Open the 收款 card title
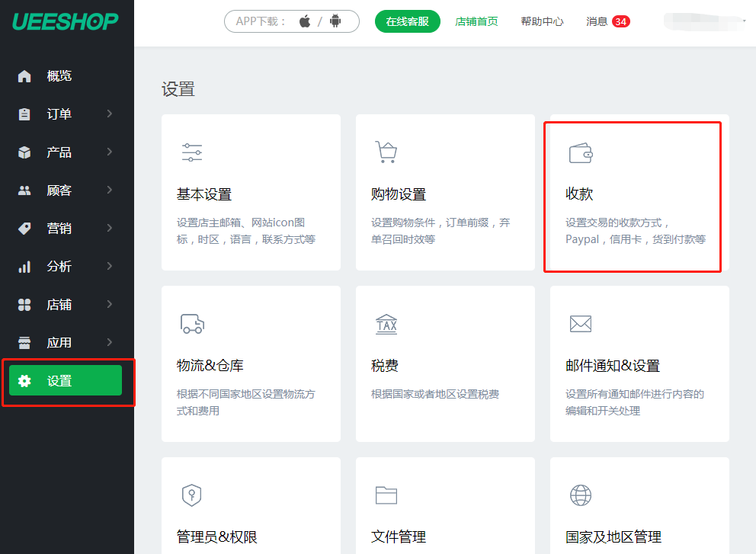The width and height of the screenshot is (756, 554). (579, 194)
